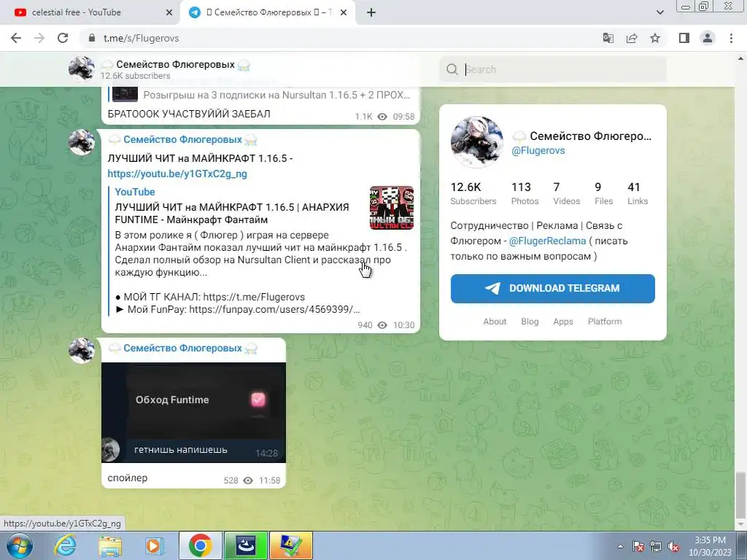747x560 pixels.
Task: Click the avatar beside спойлер post
Action: (82, 351)
